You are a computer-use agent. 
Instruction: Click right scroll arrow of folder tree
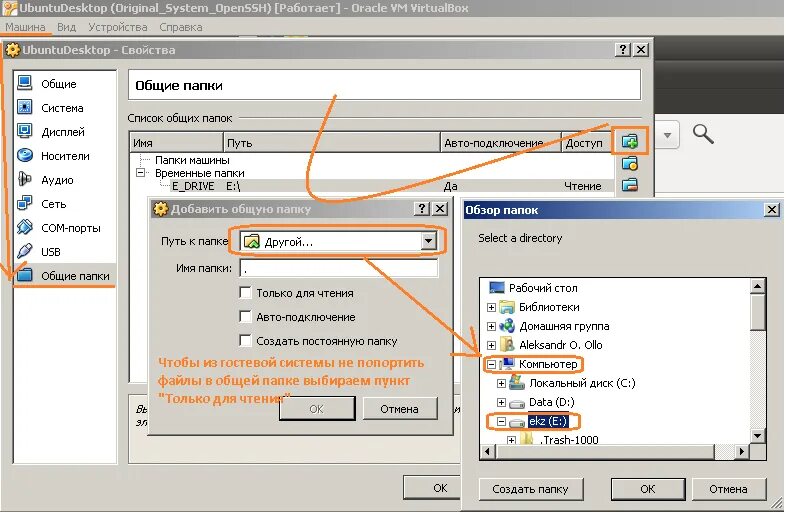pyautogui.click(x=742, y=452)
